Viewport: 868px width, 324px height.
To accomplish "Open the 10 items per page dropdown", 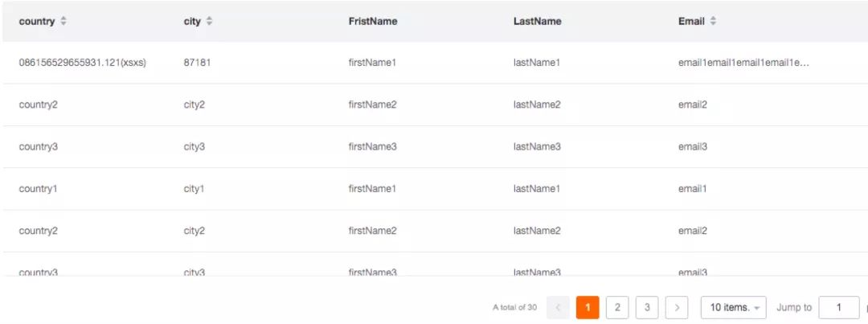I will (x=734, y=307).
